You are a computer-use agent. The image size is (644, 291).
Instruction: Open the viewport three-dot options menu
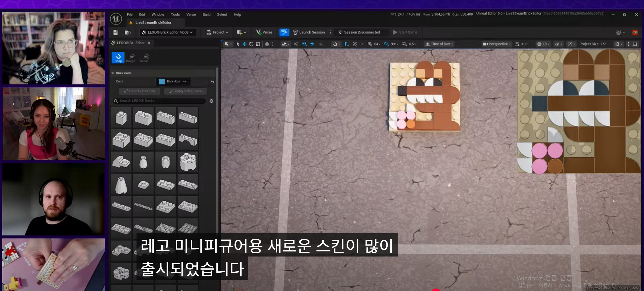click(628, 44)
